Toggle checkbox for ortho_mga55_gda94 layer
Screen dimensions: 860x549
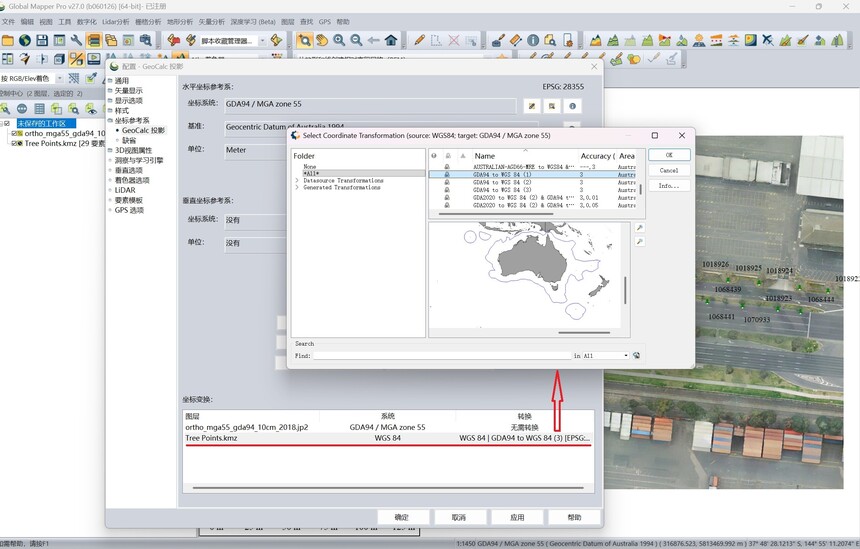[x=15, y=133]
